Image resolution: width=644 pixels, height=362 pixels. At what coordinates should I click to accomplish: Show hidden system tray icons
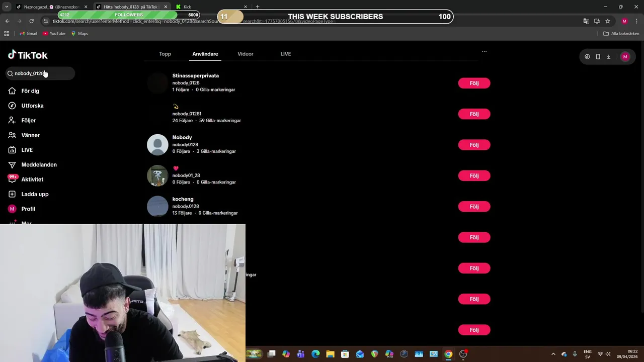pos(553,354)
